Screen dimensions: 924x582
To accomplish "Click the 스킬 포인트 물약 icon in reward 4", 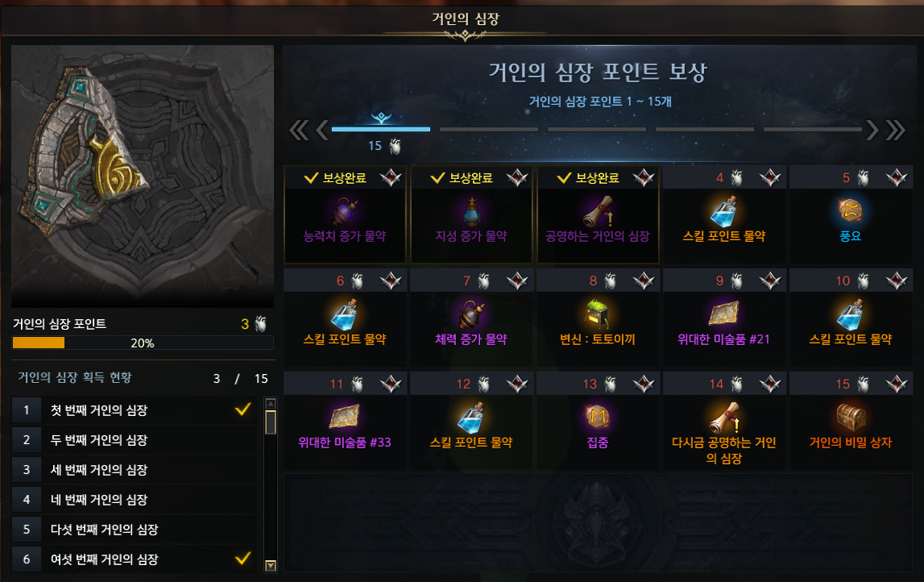I will pos(723,211).
